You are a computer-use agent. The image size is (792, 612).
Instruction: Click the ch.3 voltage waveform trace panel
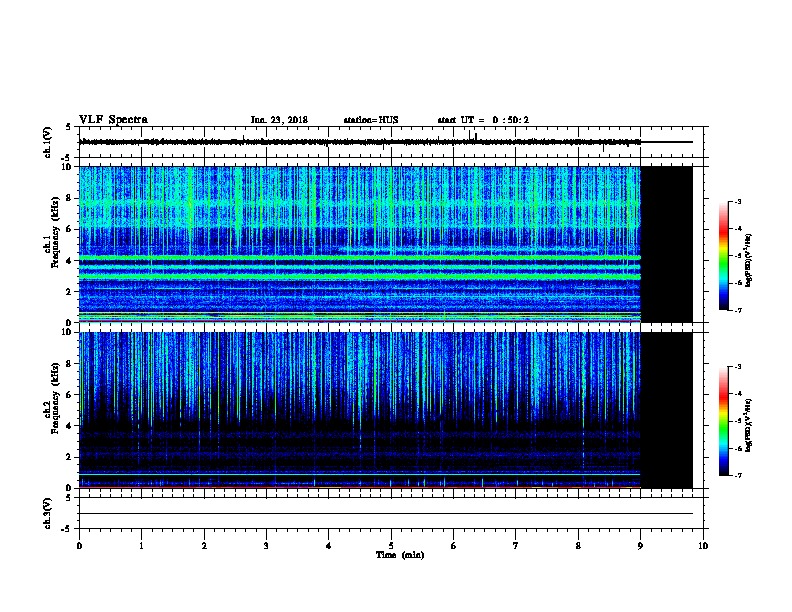391,513
